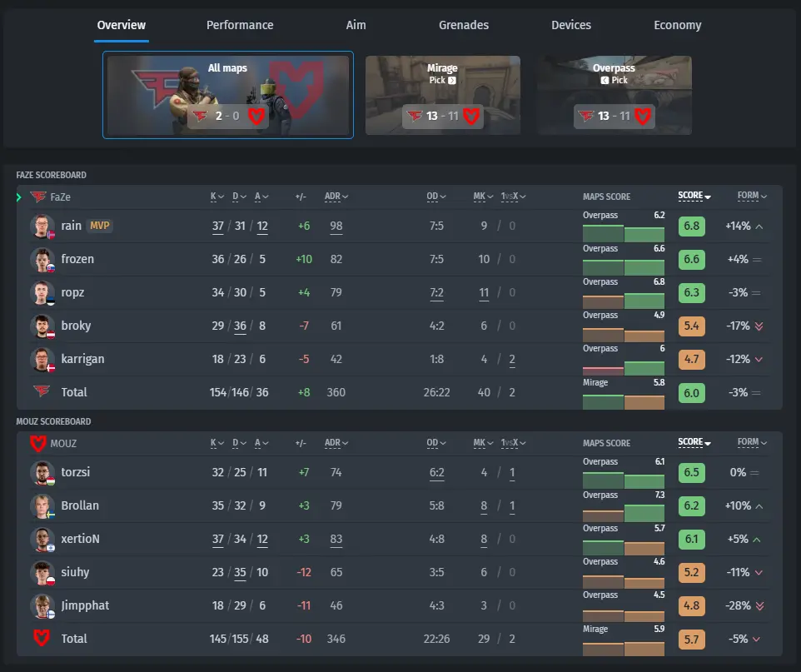The image size is (801, 672).
Task: Switch to the Economy tab
Action: [x=678, y=25]
